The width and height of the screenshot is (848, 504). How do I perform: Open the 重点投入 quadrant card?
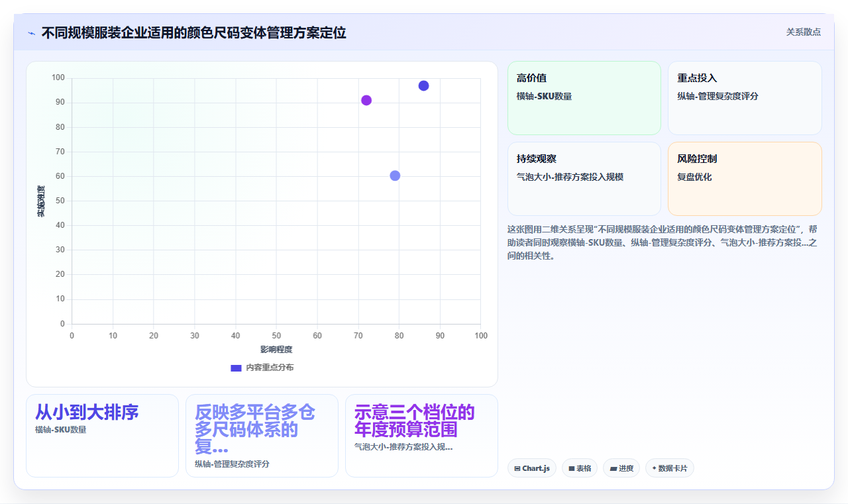tap(745, 98)
